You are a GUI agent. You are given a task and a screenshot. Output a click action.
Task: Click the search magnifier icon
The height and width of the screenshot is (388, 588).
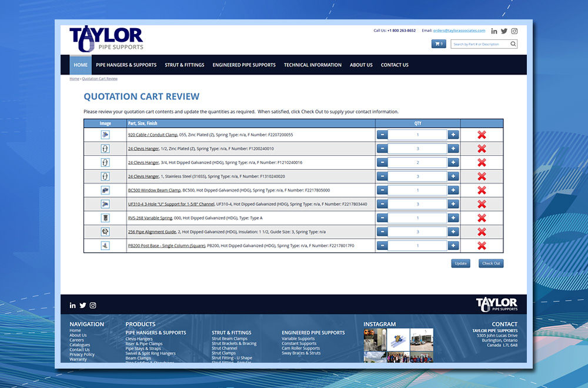pos(513,44)
